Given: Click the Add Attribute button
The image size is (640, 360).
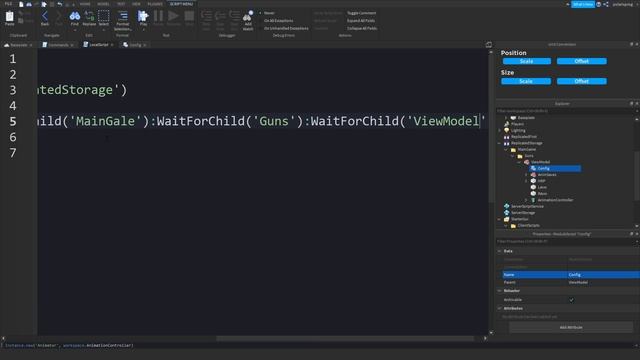Looking at the screenshot, I should pyautogui.click(x=571, y=327).
